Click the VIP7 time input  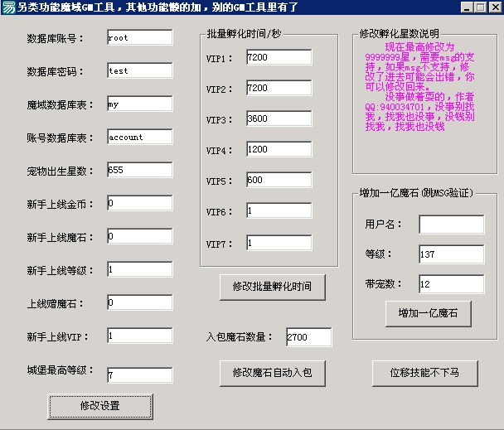[279, 244]
